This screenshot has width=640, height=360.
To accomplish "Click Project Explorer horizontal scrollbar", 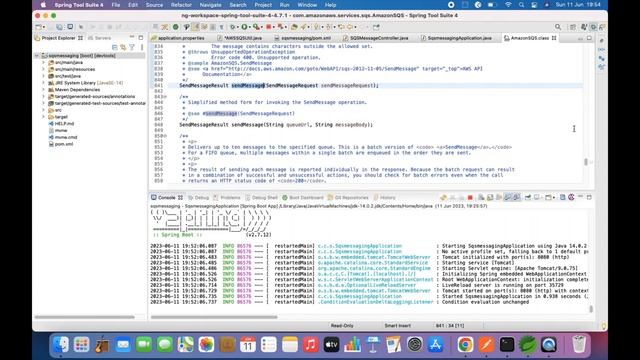I will [84, 317].
